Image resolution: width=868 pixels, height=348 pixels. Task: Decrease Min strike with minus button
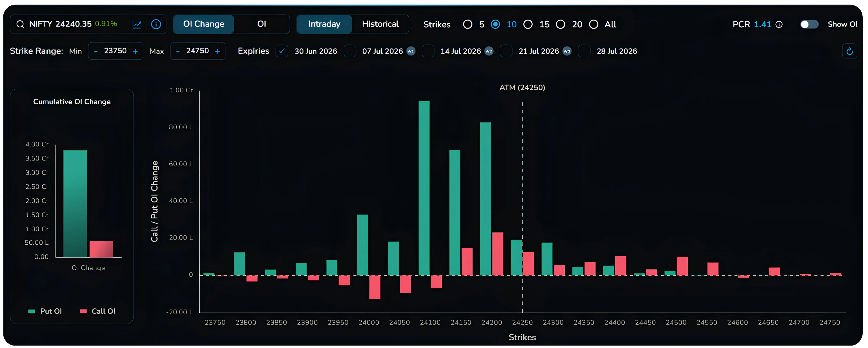(96, 52)
